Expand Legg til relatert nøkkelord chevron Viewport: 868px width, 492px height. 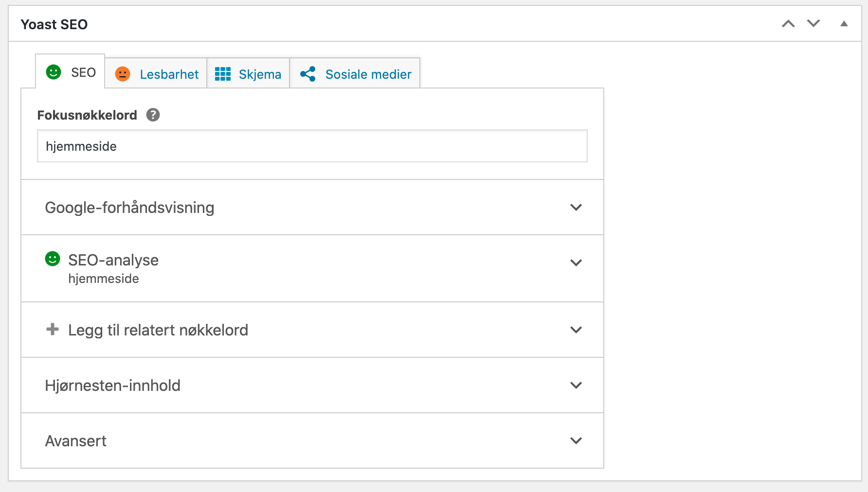click(576, 330)
